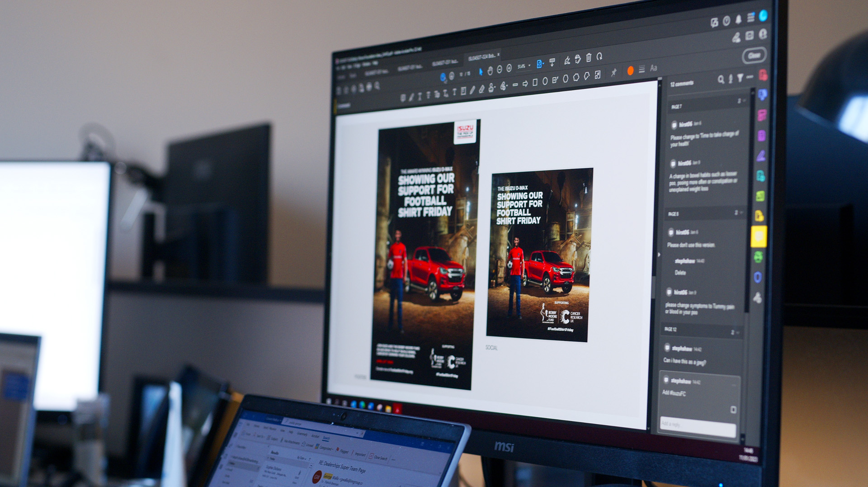
Task: Select the reply saying 'Delete'
Action: (680, 272)
